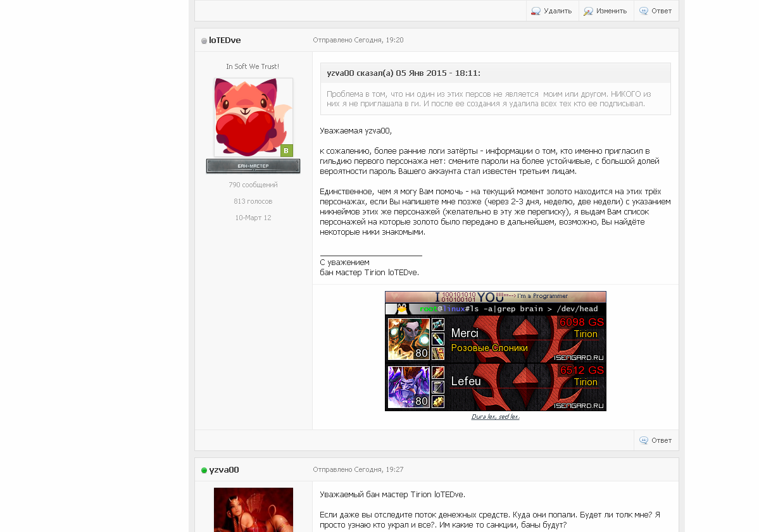759x532 pixels.
Task: Click the green B badge on avatar
Action: pos(287,151)
